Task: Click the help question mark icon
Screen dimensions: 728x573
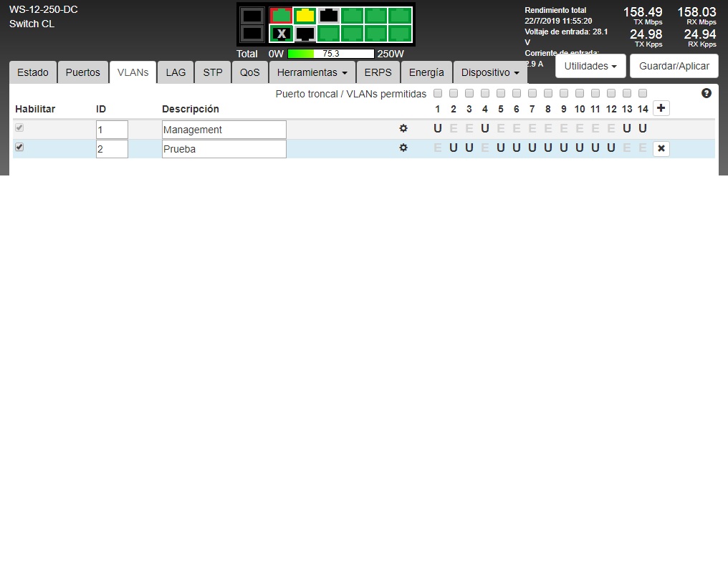Action: pos(707,94)
